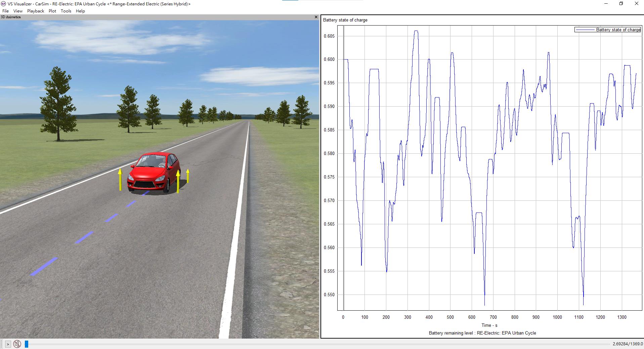
Task: Click the 700 x-axis tick label
Action: coord(493,317)
